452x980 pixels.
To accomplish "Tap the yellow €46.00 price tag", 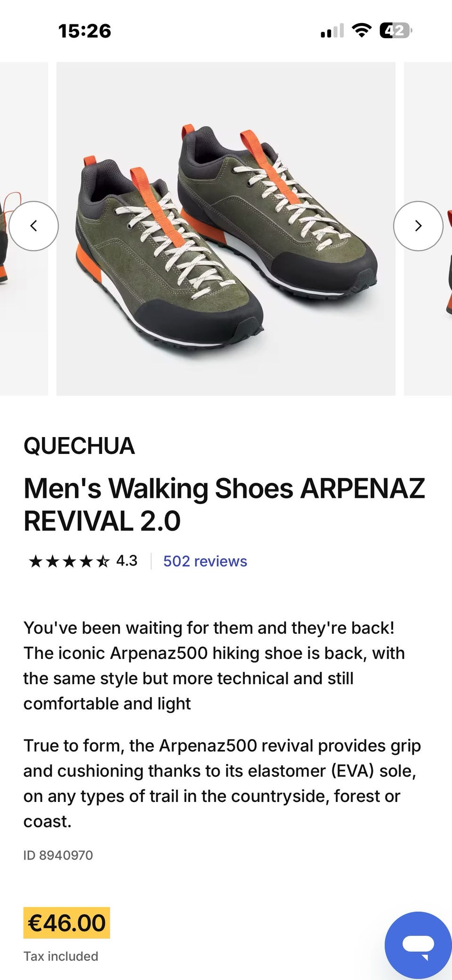I will (67, 923).
